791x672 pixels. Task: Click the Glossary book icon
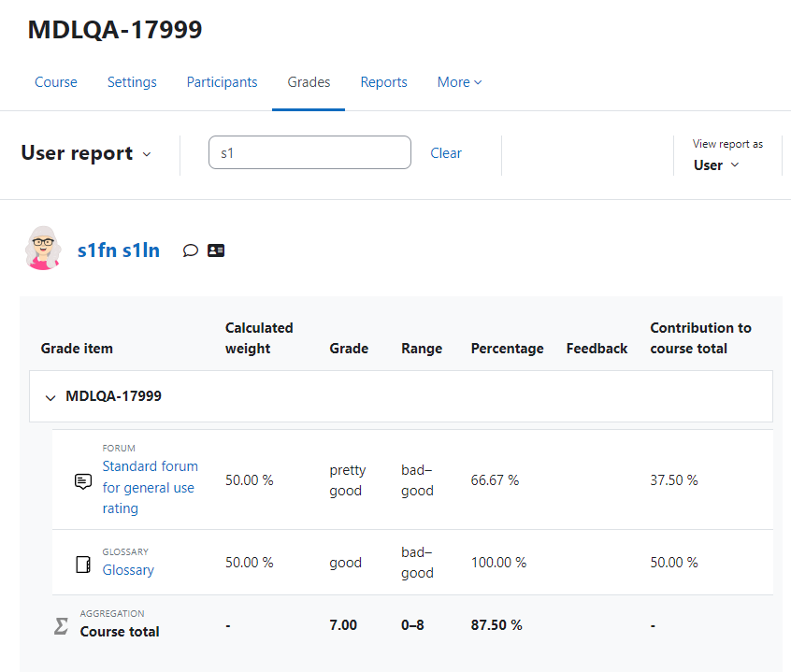[83, 565]
